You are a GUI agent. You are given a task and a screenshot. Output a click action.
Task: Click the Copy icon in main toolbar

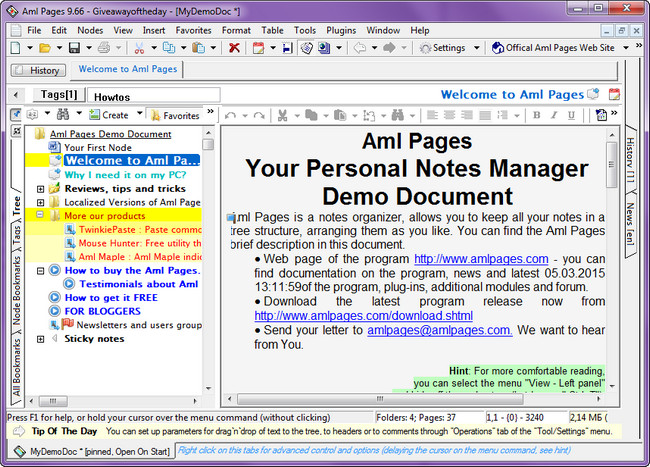pos(169,48)
